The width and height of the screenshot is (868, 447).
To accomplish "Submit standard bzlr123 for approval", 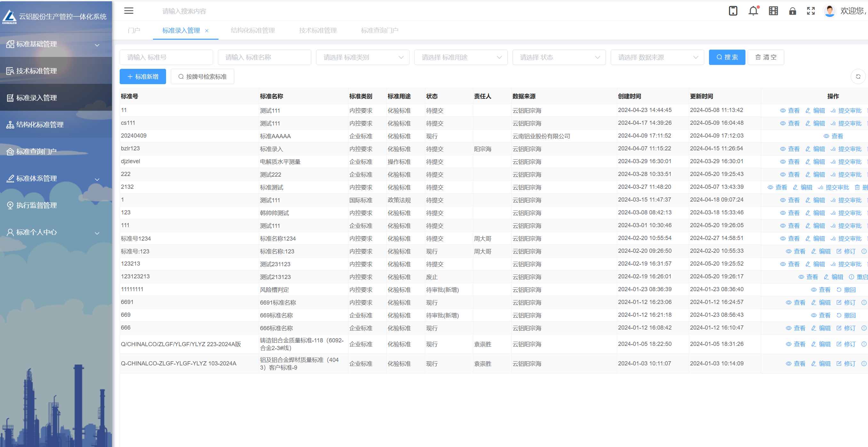I will click(x=846, y=149).
